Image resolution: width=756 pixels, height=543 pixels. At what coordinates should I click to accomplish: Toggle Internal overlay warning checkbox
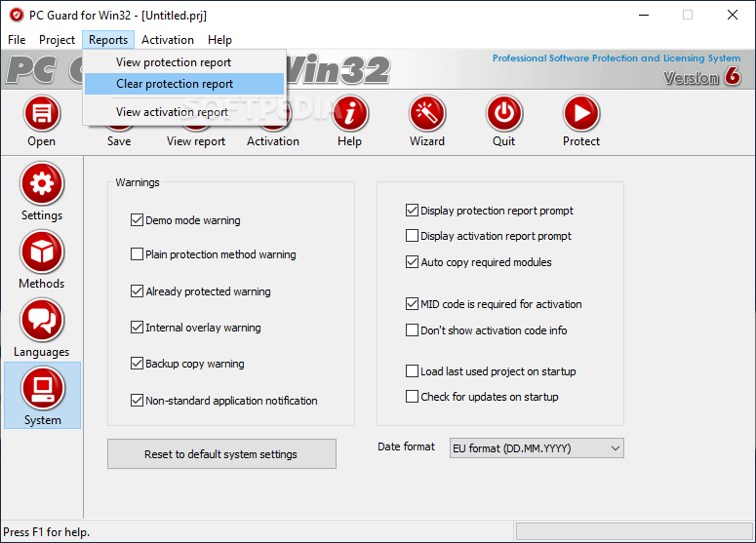137,328
